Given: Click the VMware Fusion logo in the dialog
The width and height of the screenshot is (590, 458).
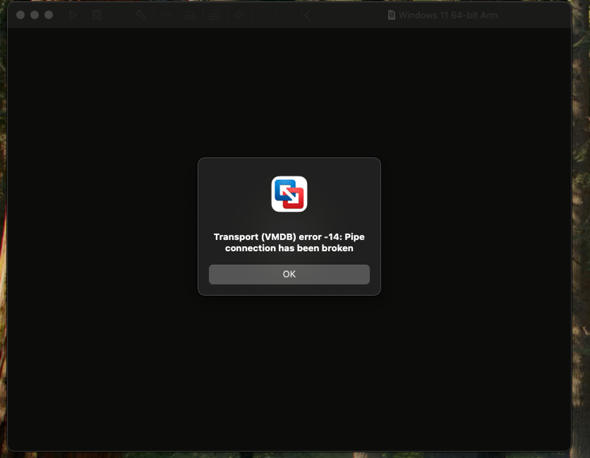Looking at the screenshot, I should click(x=289, y=194).
